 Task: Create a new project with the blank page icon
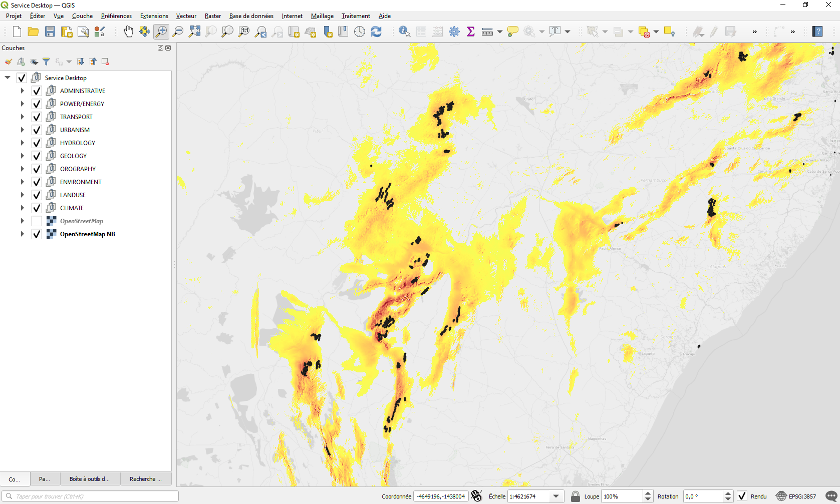click(x=17, y=32)
